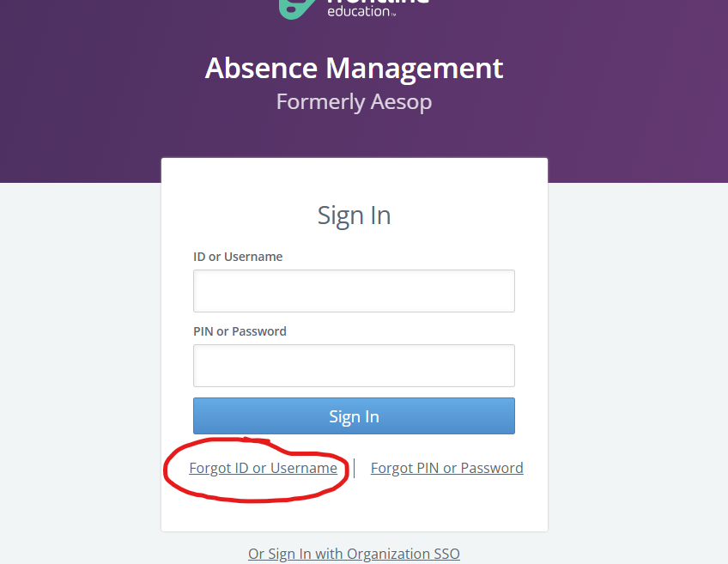The image size is (728, 564).
Task: Open the "Forgot ID or Username" link
Action: tap(263, 468)
